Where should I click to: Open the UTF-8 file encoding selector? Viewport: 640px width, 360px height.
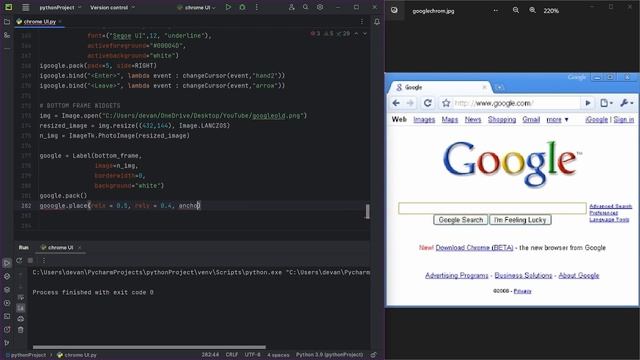[x=253, y=355]
